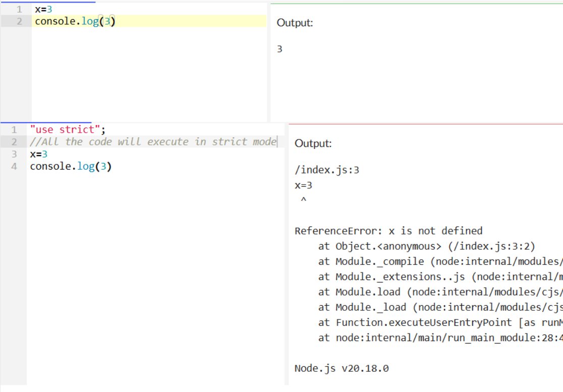Click the at Module.load stack trace line
This screenshot has height=392, width=563.
440,292
